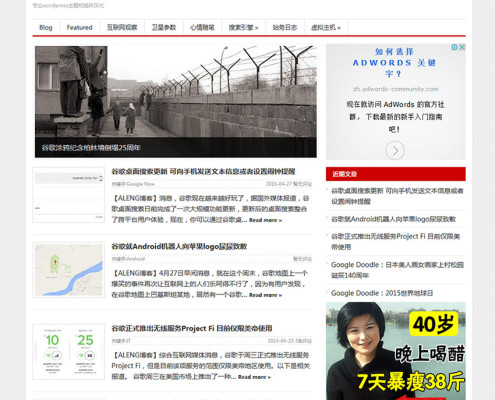Viewport: 495px width, 400px height.
Task: Open sidebar recent post 谷歌桌面搜索更新
Action: [x=397, y=196]
